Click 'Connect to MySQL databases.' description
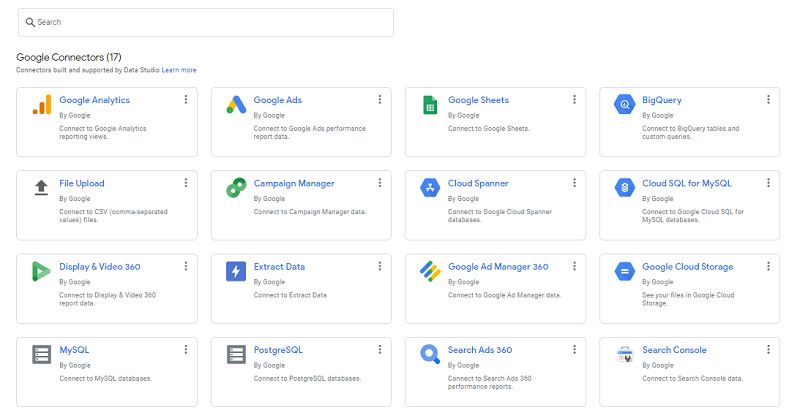800x410 pixels. 106,379
